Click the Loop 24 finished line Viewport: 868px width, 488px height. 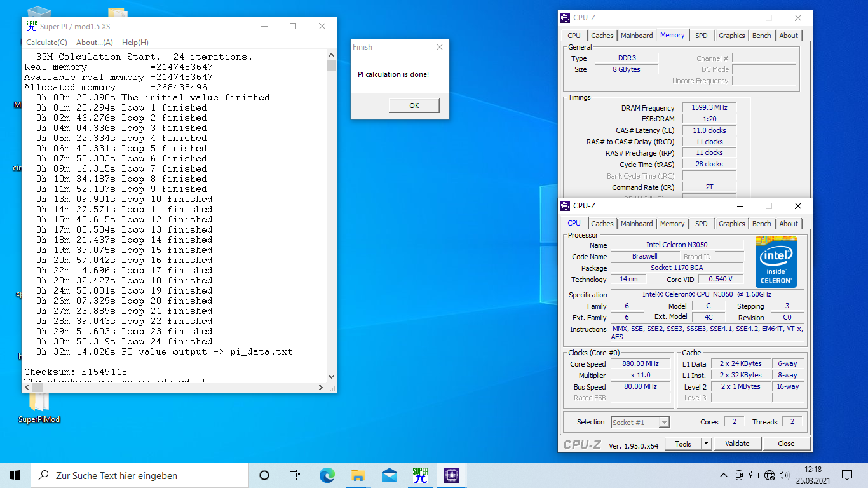click(125, 341)
